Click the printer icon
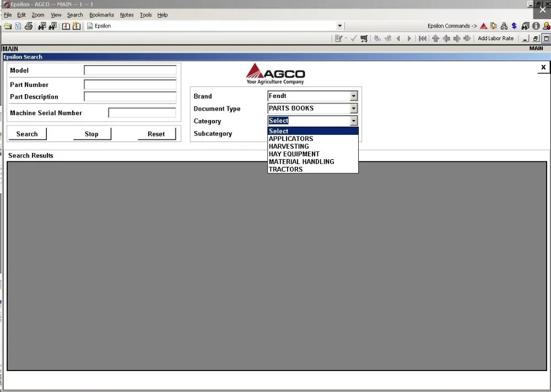Viewport: 551px width, 392px height. pos(29,26)
